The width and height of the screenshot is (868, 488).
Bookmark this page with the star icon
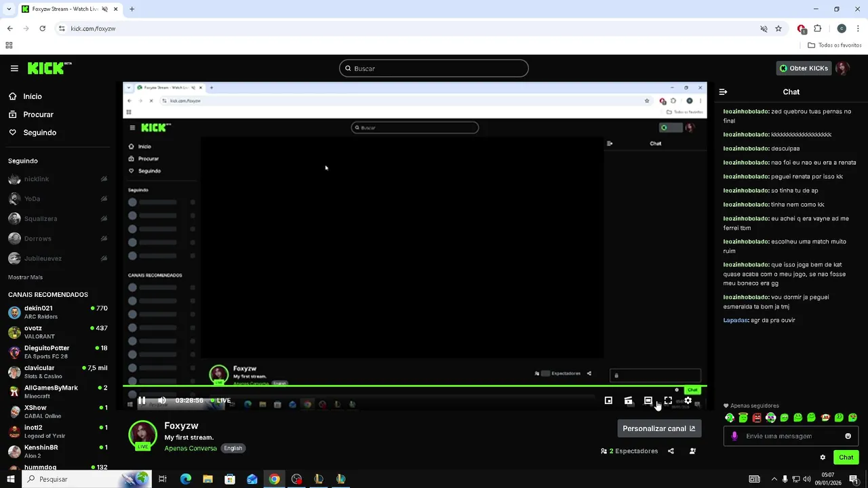tap(778, 28)
